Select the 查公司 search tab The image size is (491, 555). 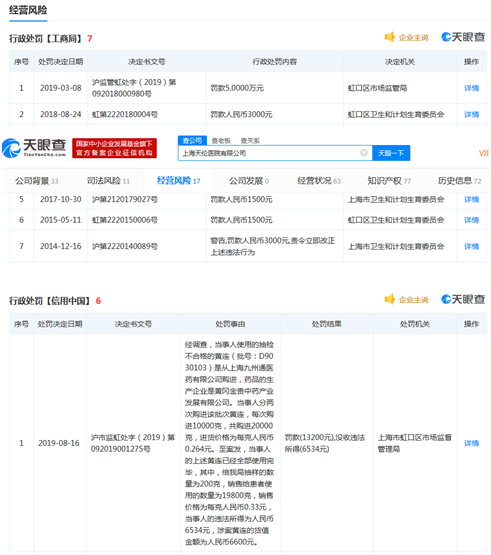point(192,141)
